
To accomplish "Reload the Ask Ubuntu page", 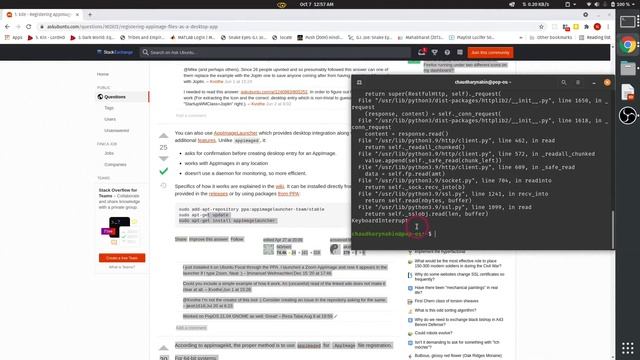I will pyautogui.click(x=29, y=27).
